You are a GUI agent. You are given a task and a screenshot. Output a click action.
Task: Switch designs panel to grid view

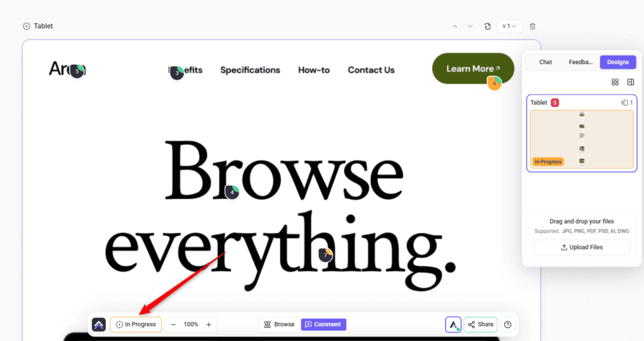[x=615, y=82]
